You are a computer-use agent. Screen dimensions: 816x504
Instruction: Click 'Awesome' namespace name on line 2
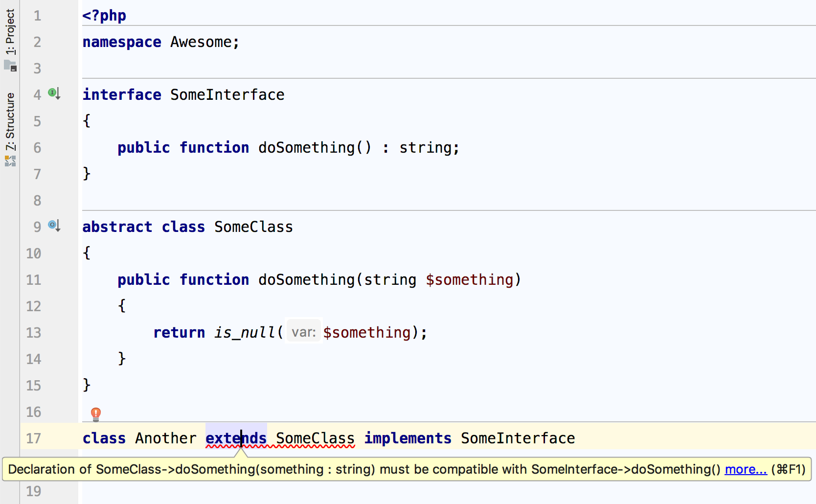point(201,42)
